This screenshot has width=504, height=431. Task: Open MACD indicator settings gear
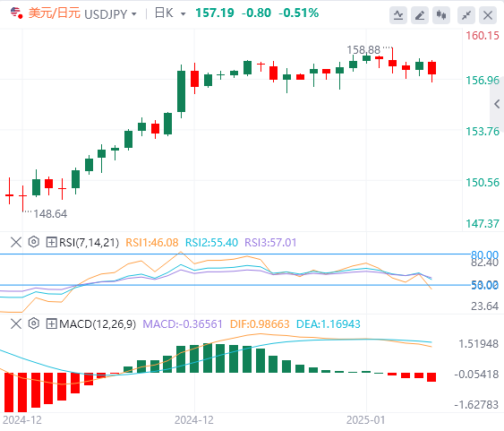pos(34,323)
